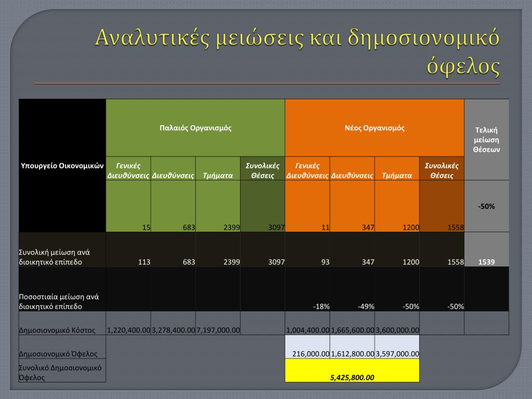Click 347 in the orange Διευθύνσεις cell
Screen dimensions: 532x399
click(x=368, y=228)
